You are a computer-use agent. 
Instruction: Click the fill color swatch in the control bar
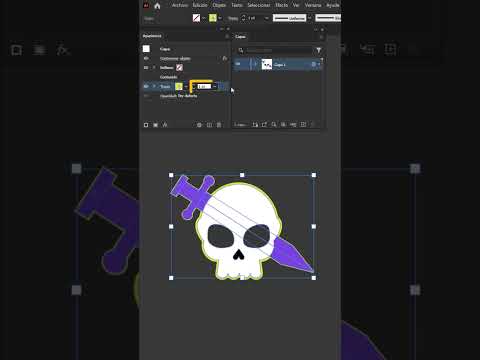[196, 18]
